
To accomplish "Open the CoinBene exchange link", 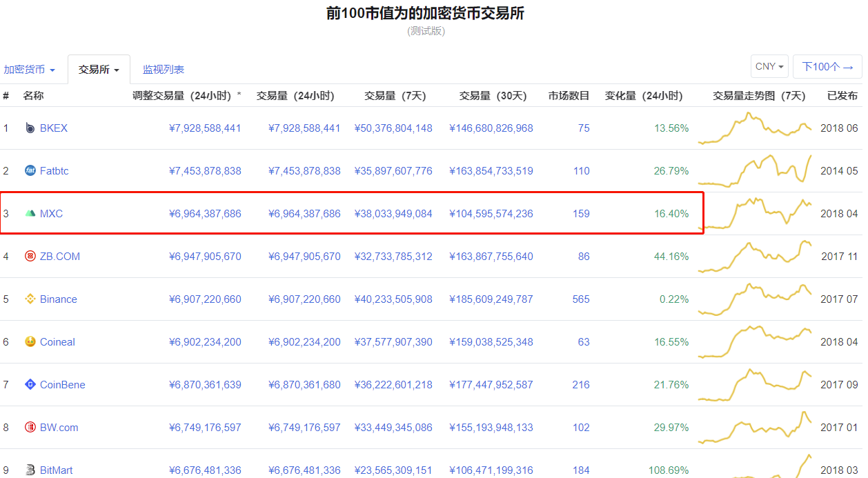I will 63,385.
